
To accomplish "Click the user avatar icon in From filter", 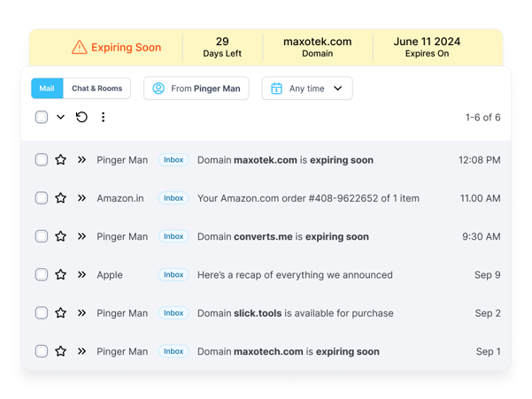I will (158, 88).
